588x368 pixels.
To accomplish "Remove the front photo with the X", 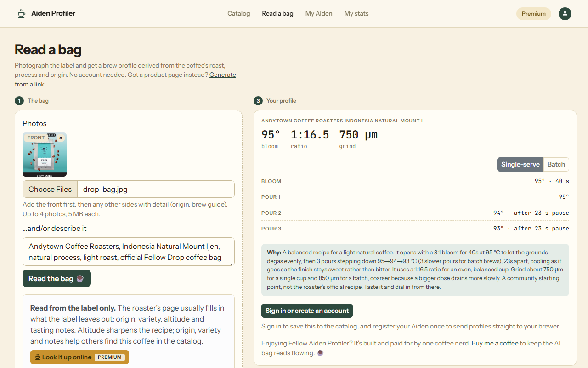I will click(61, 138).
